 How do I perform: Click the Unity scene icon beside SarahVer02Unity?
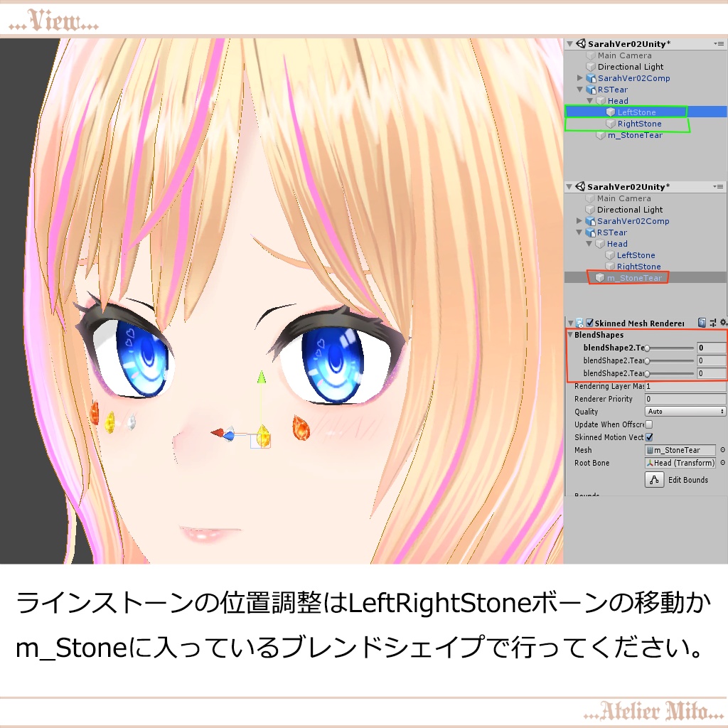point(581,43)
